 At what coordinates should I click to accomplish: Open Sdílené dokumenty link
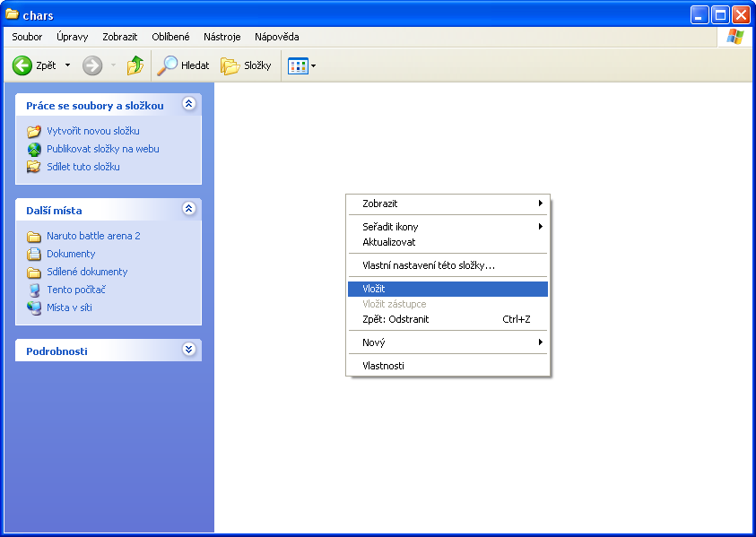click(x=87, y=272)
